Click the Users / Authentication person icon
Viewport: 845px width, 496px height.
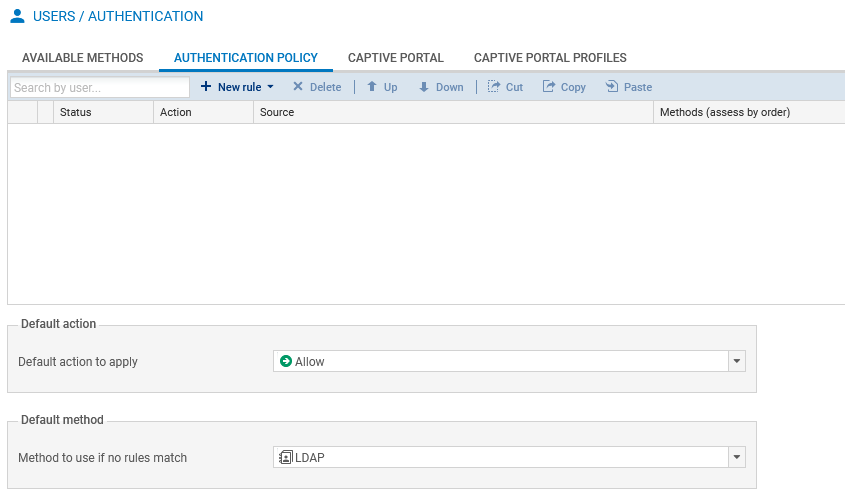tap(17, 17)
